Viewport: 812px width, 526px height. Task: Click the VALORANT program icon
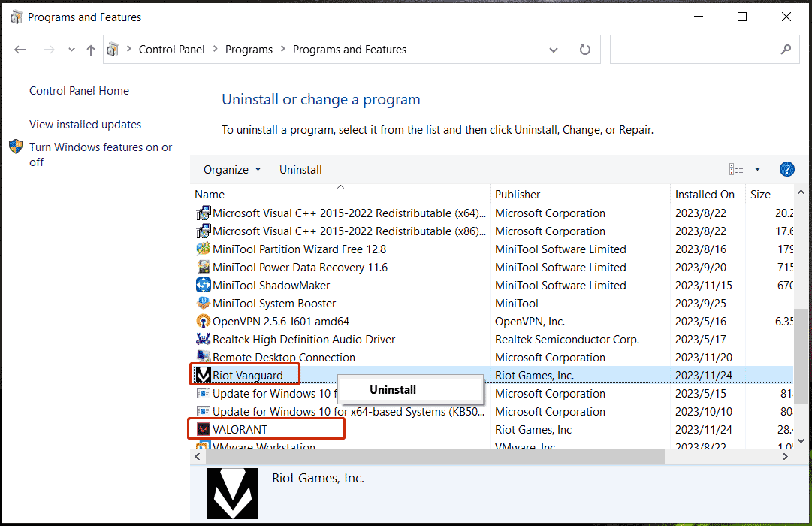point(203,429)
